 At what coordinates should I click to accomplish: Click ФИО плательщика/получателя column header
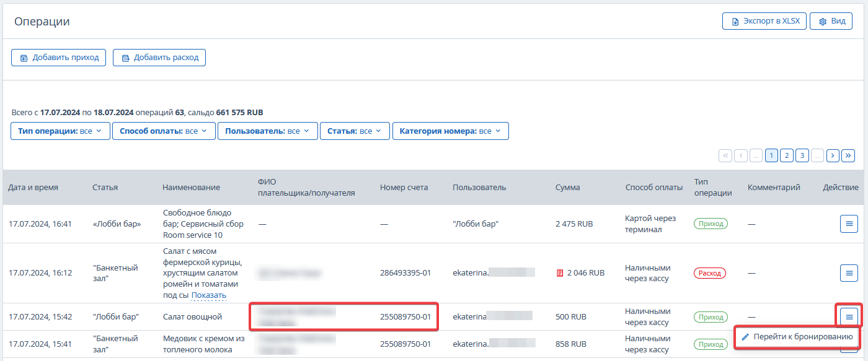(x=306, y=187)
